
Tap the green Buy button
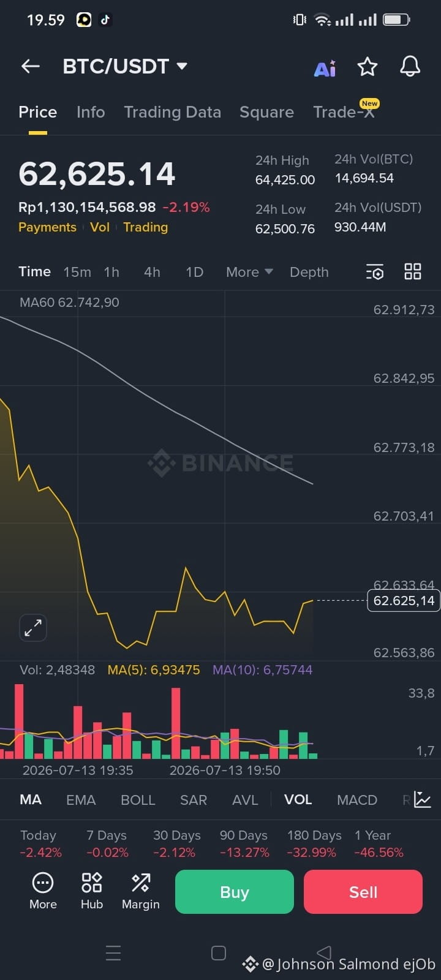[x=235, y=892]
